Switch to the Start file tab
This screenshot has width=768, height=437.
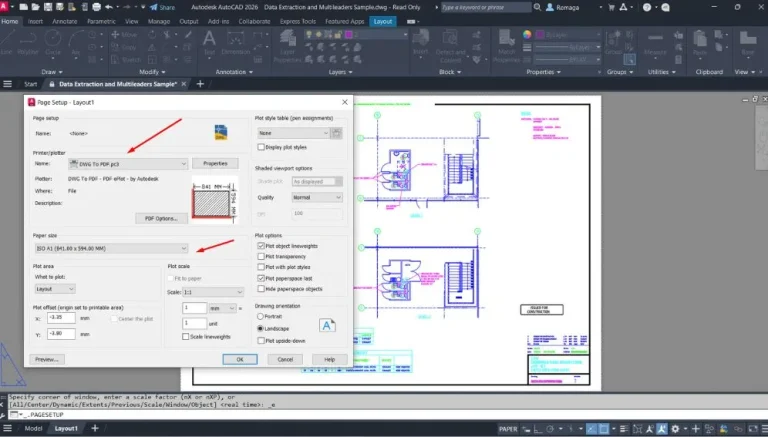pyautogui.click(x=30, y=84)
